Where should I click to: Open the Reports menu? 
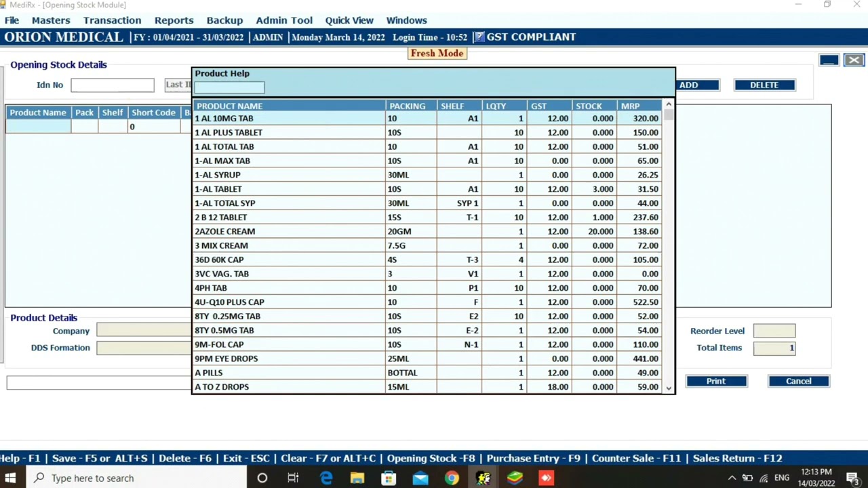tap(174, 20)
